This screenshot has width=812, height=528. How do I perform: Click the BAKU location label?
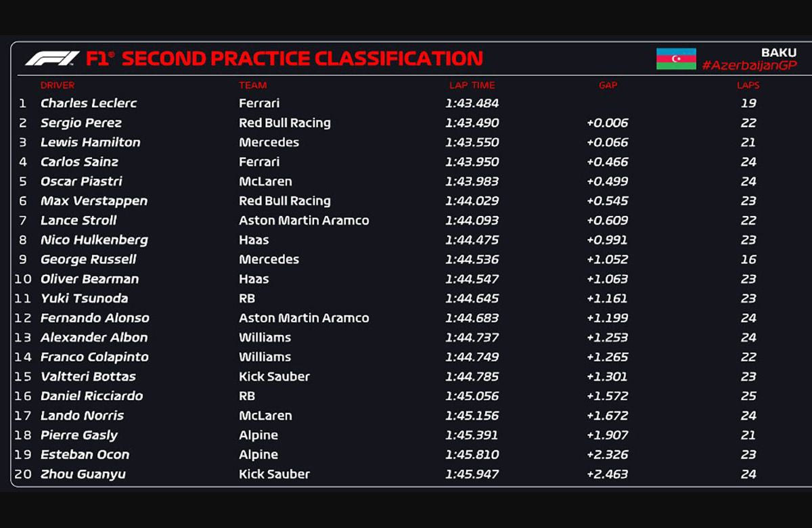[779, 52]
